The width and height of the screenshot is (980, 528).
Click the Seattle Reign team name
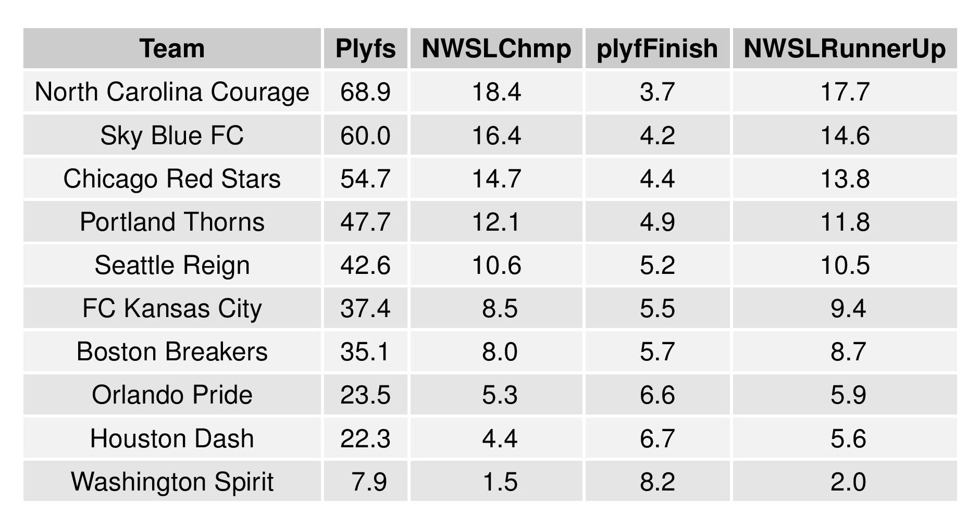172,265
